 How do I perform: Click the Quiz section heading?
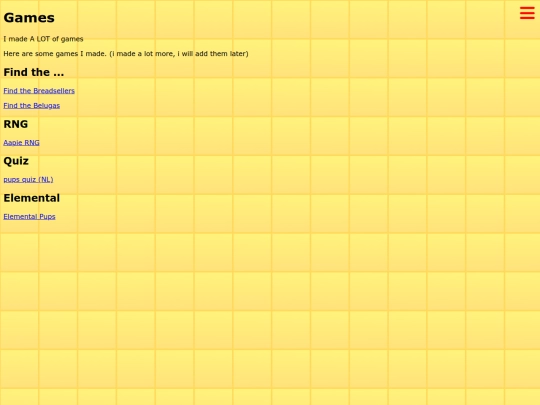click(16, 161)
